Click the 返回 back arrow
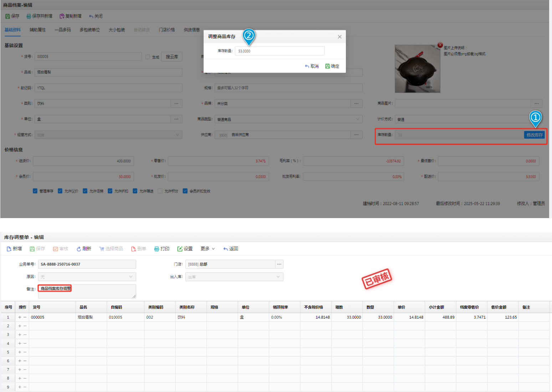This screenshot has height=392, width=552. pos(225,249)
